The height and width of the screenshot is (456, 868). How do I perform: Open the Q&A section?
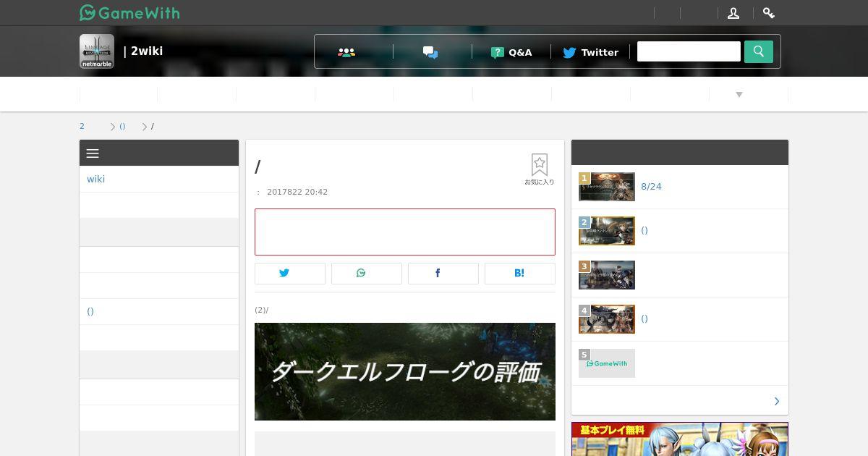coord(511,52)
